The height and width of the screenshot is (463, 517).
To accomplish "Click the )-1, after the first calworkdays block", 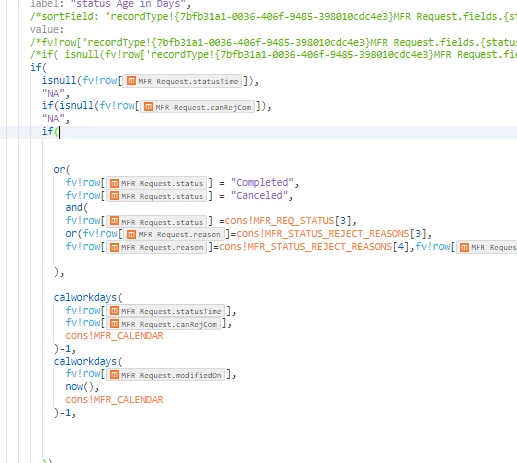I will tap(65, 349).
